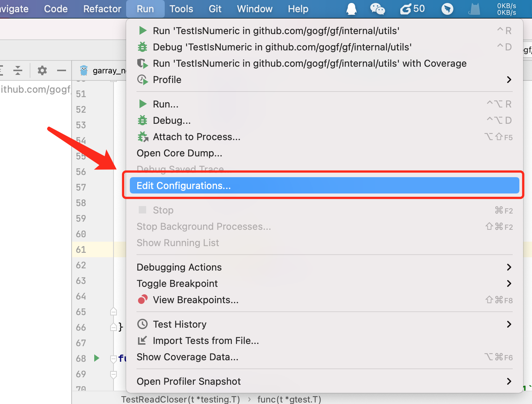Open View Breakpoints dialog
Viewport: 532px width, 404px height.
196,300
